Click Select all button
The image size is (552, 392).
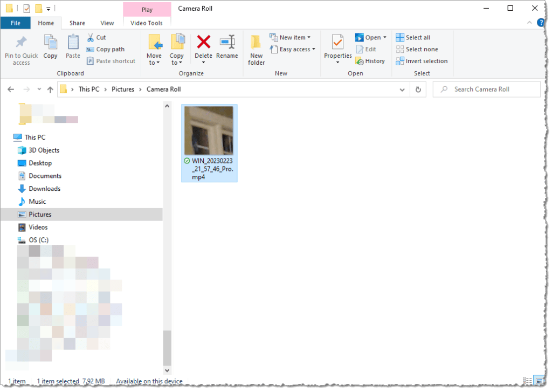point(413,38)
